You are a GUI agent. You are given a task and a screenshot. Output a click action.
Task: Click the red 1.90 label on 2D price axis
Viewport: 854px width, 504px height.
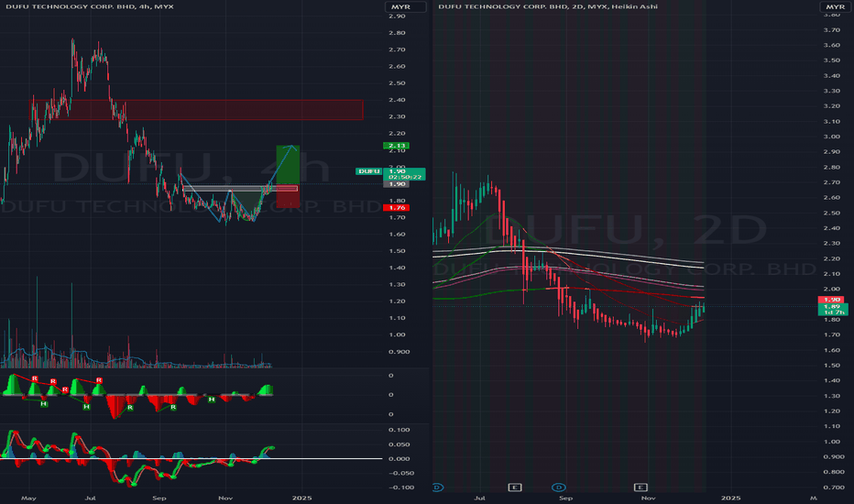tap(830, 300)
